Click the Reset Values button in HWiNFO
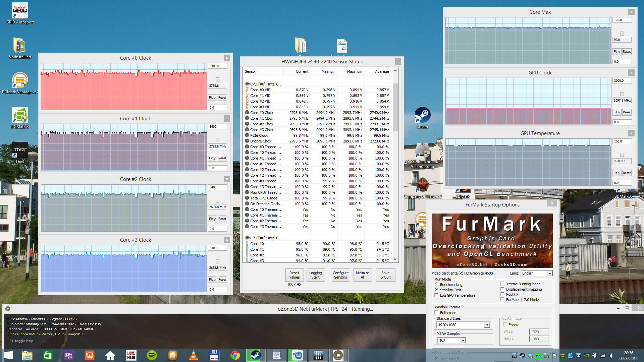Viewport: 644px width, 362px height. 294,275
